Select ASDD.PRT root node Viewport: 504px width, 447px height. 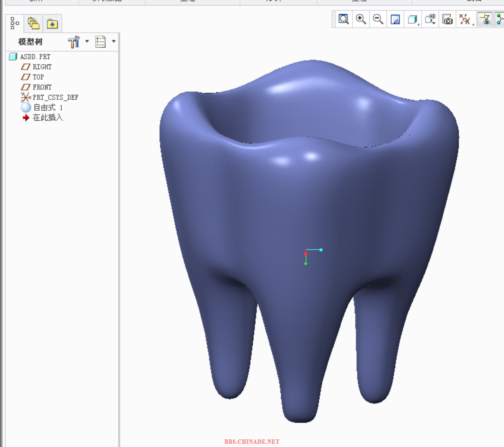coord(30,57)
